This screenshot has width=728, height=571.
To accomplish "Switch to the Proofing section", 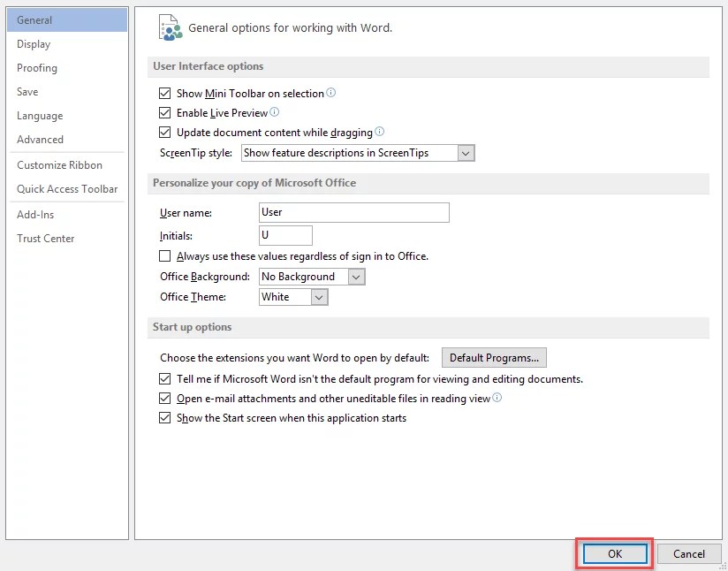I will tap(37, 68).
